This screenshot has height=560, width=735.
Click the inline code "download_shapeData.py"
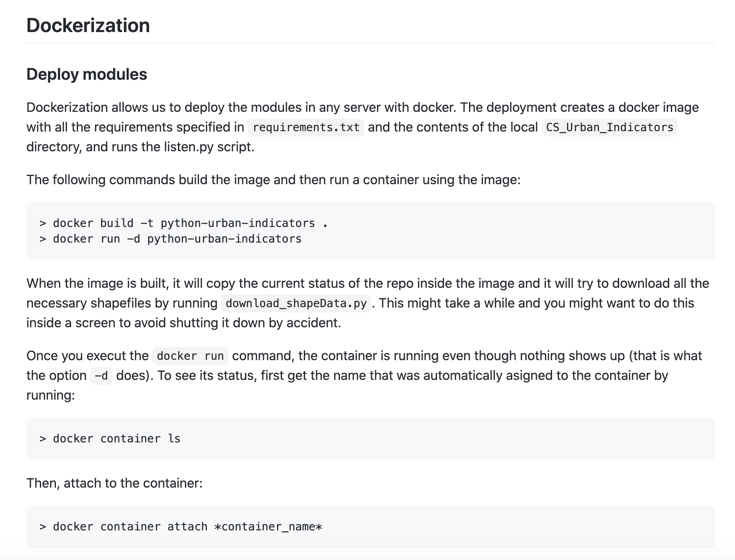click(x=296, y=303)
